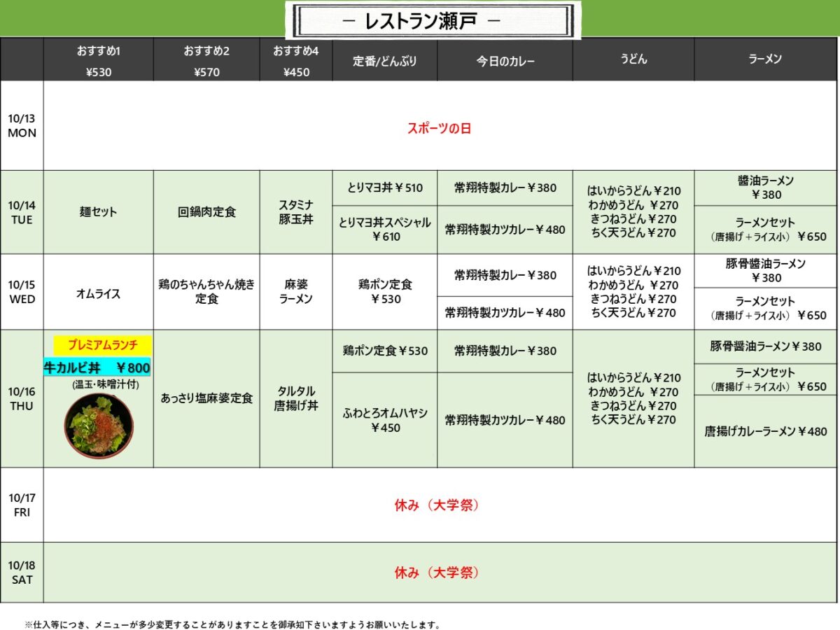Click the red スポーツの日 holiday text
This screenshot has height=630, width=840.
(440, 128)
